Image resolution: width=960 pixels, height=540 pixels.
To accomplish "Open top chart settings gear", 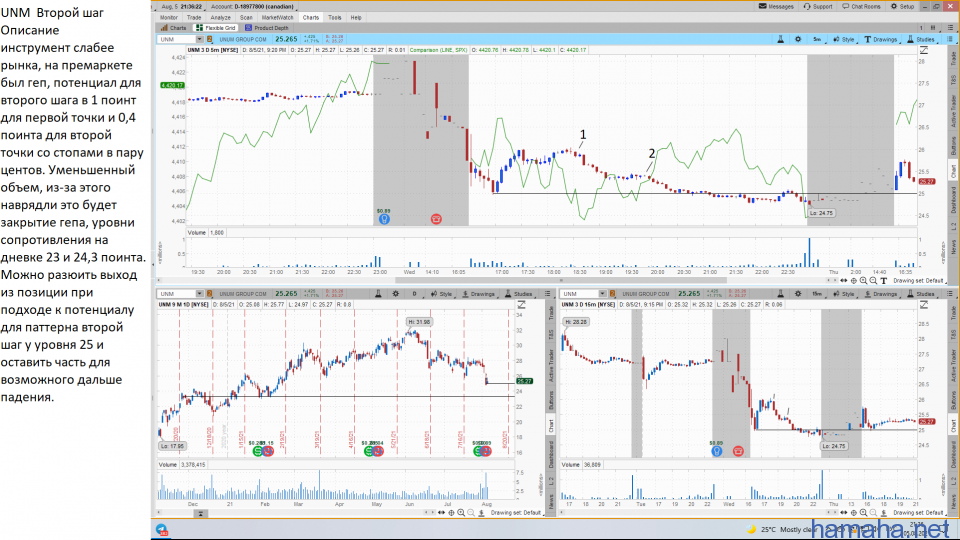I will [x=798, y=39].
